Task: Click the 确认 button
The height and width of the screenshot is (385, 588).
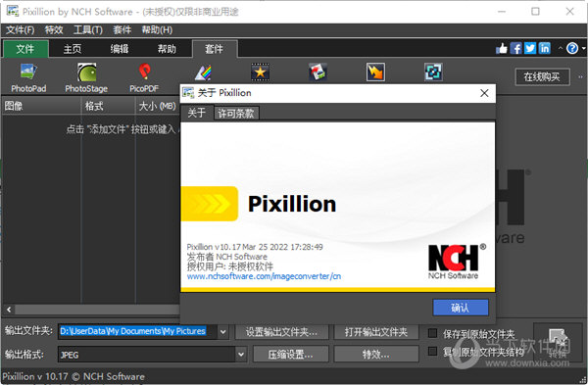Action: [x=461, y=308]
